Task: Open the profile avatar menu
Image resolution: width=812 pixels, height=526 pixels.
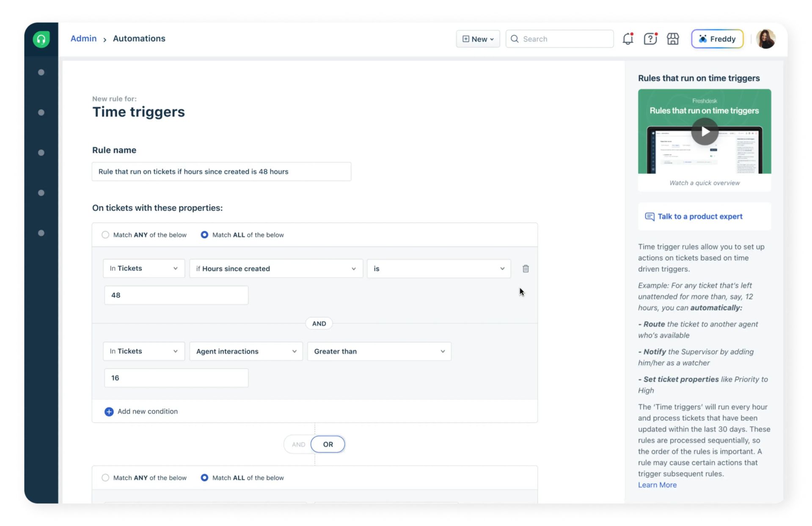Action: [765, 39]
